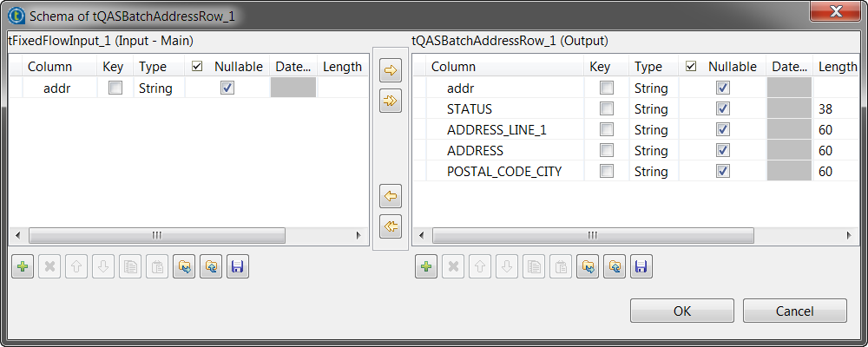The width and height of the screenshot is (868, 347).
Task: Open Type cell of STATUS row
Action: coord(654,108)
